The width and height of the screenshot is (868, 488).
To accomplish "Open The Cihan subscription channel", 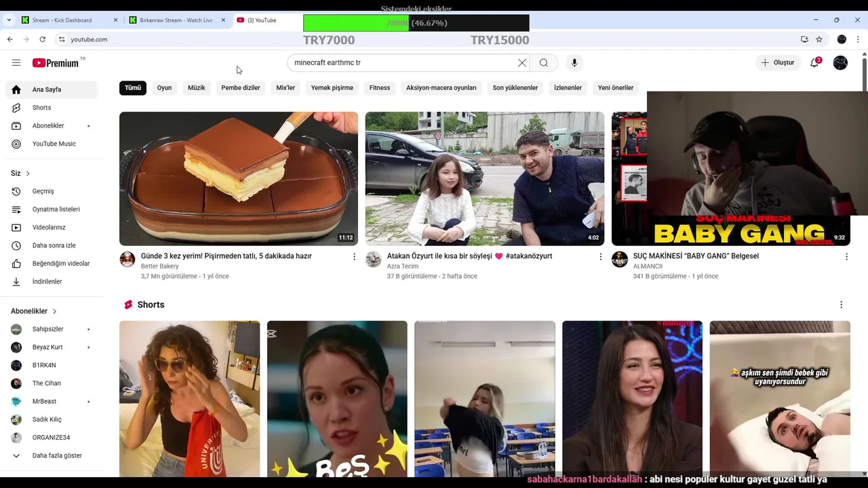I will (52, 384).
